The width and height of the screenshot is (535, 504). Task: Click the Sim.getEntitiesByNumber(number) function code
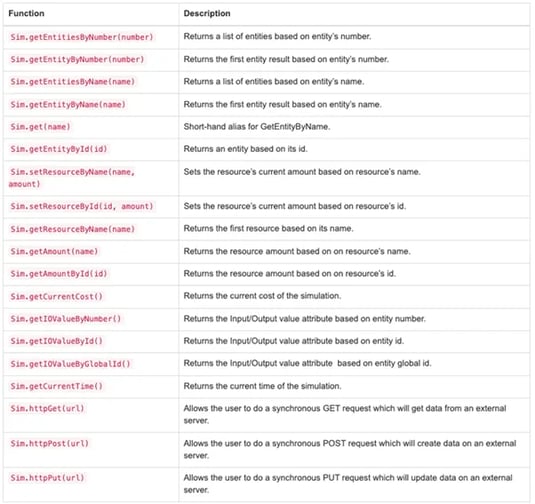82,37
